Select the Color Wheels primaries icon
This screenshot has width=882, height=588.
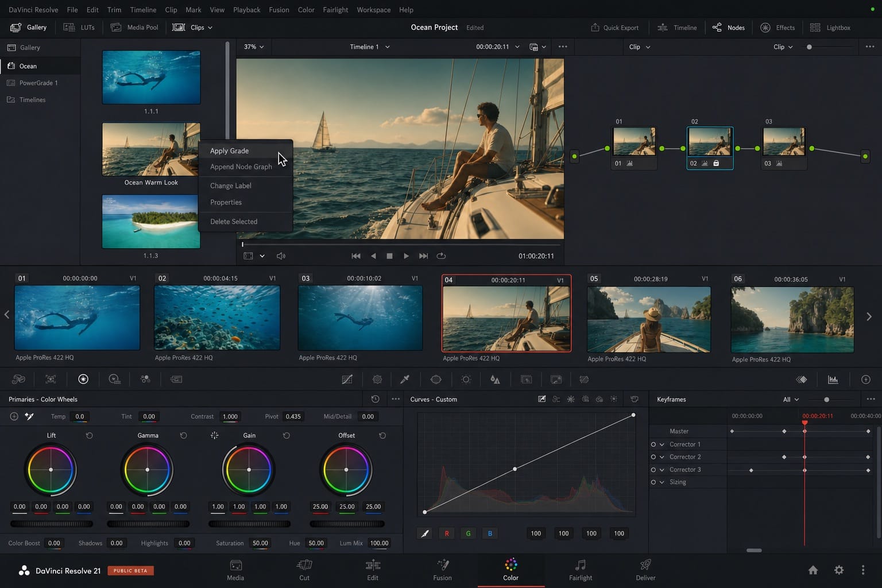coord(83,379)
